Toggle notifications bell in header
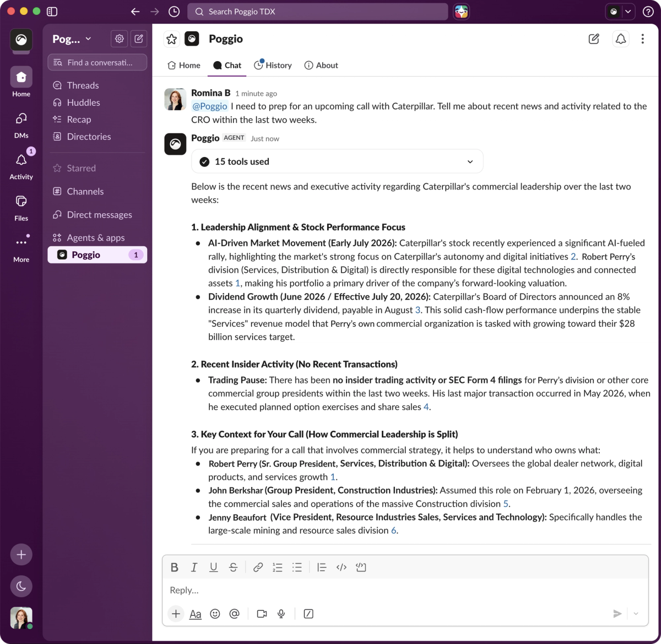The height and width of the screenshot is (644, 661). [621, 39]
